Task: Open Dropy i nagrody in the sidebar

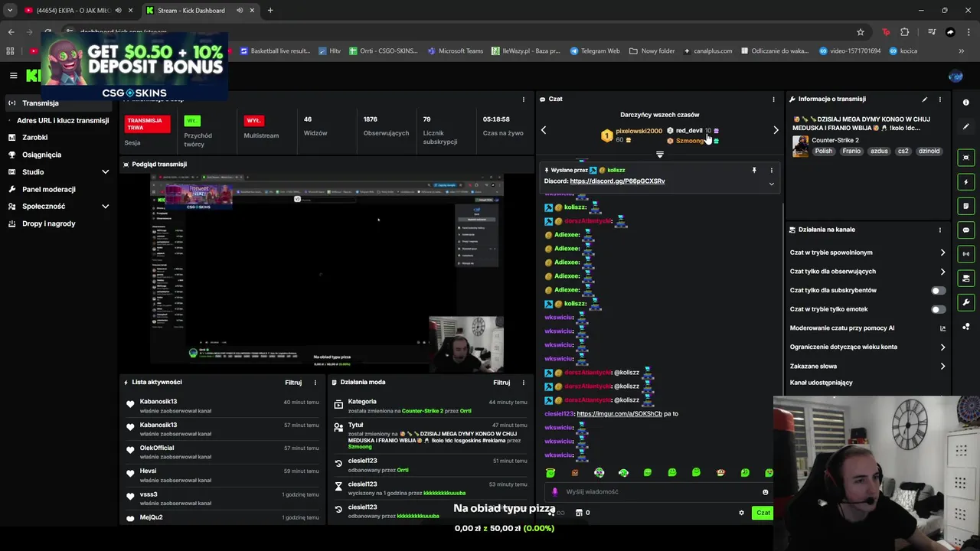Action: pyautogui.click(x=48, y=223)
